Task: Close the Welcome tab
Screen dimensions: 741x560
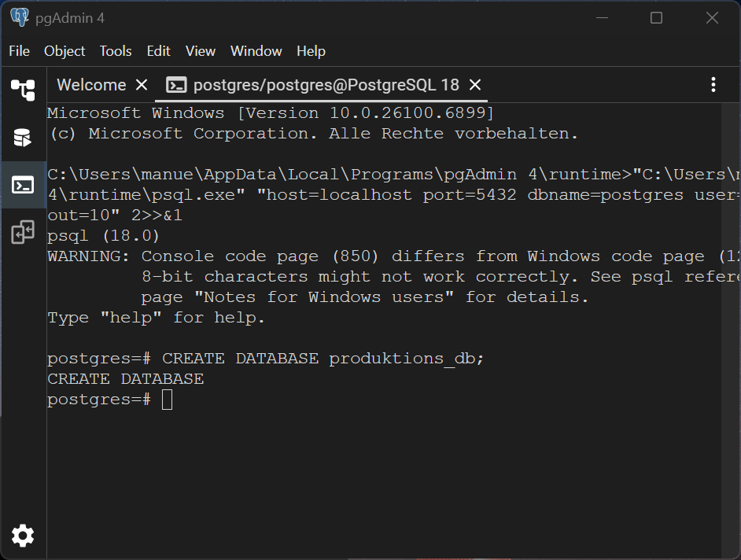Action: click(142, 85)
